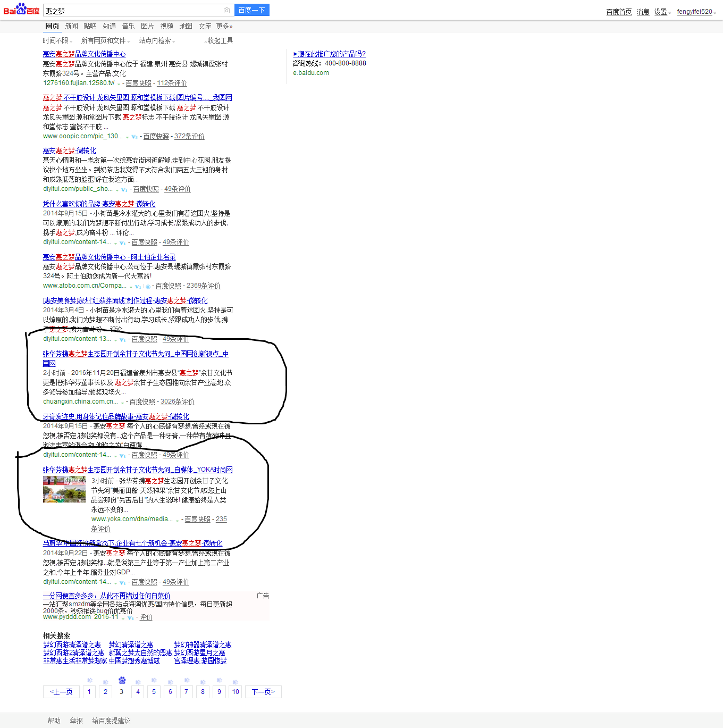Click the paw icon above page 10
Image resolution: width=723 pixels, height=728 pixels.
pyautogui.click(x=235, y=682)
